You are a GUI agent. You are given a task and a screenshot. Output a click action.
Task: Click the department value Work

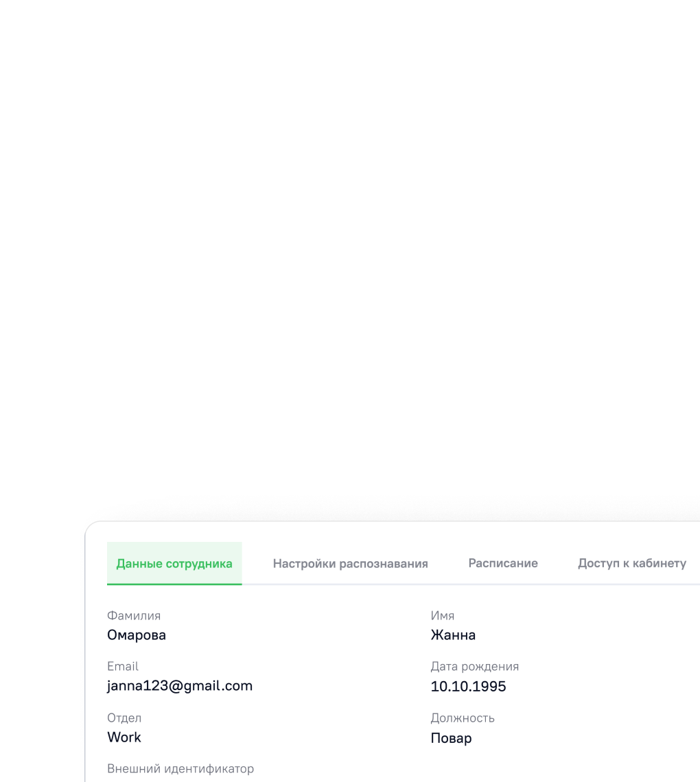124,737
